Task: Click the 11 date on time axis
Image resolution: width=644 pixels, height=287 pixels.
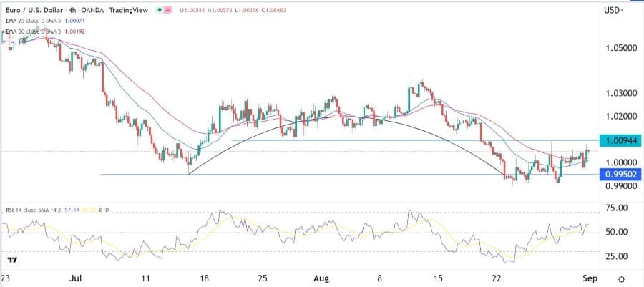Action: (x=146, y=278)
